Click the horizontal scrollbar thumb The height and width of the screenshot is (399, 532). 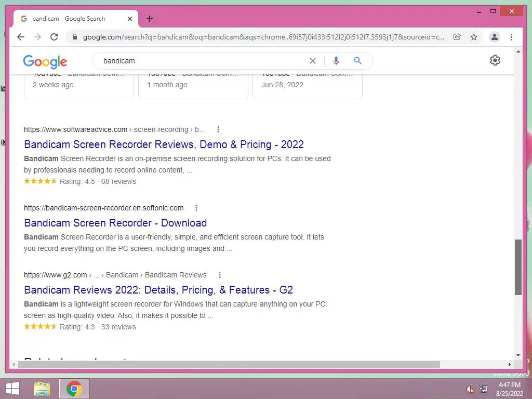[x=229, y=364]
